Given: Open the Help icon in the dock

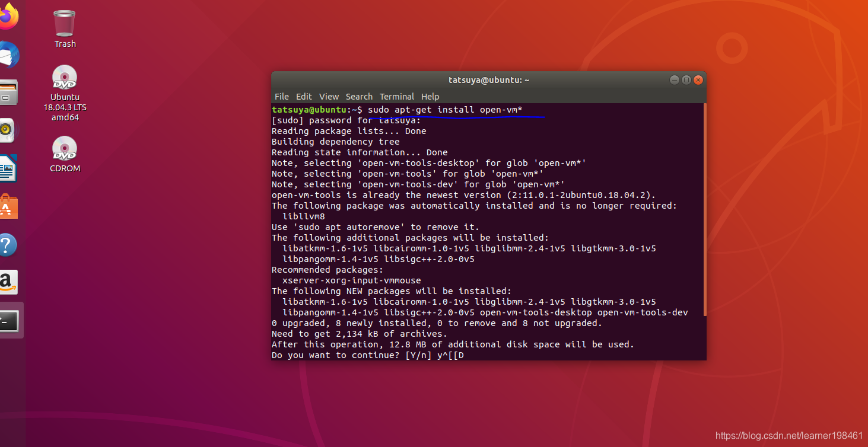Looking at the screenshot, I should [x=8, y=244].
